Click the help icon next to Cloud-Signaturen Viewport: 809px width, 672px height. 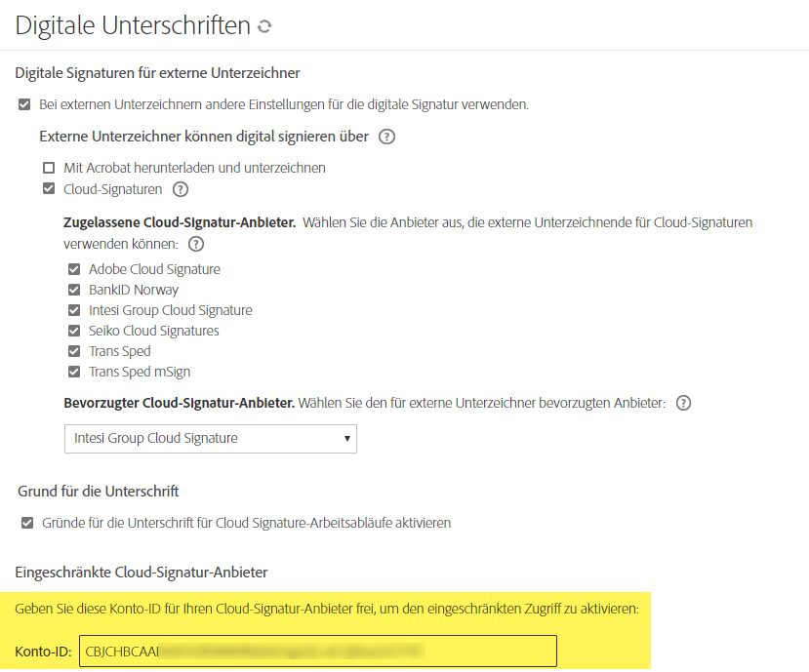[180, 189]
